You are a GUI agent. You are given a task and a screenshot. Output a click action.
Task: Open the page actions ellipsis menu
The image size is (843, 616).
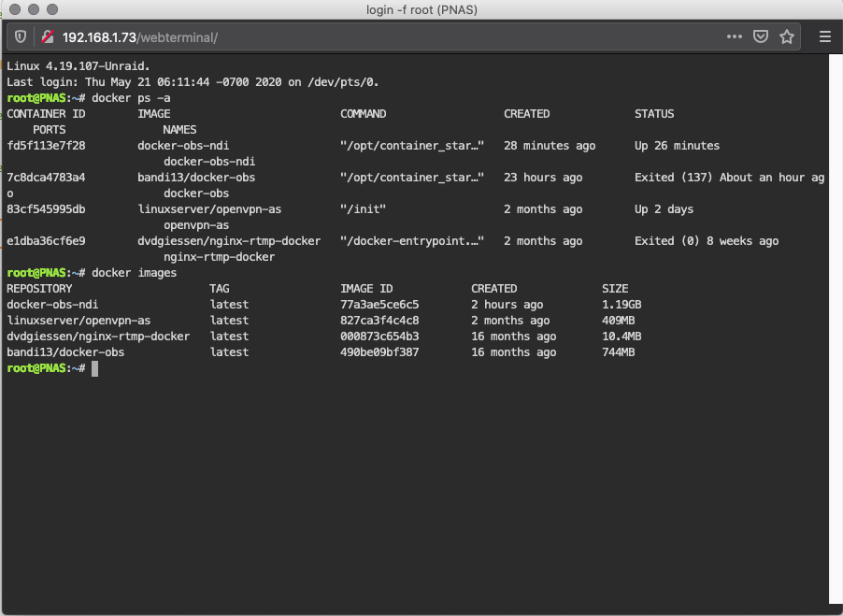(735, 37)
